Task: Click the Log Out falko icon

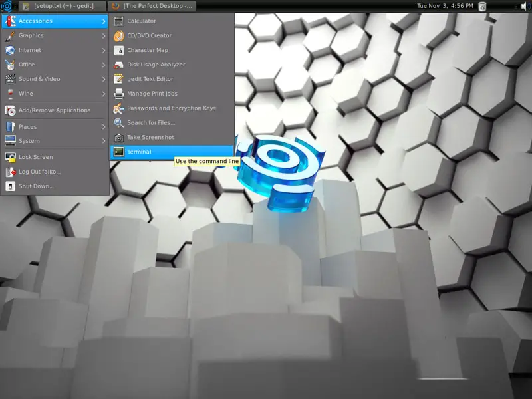Action: (x=10, y=172)
